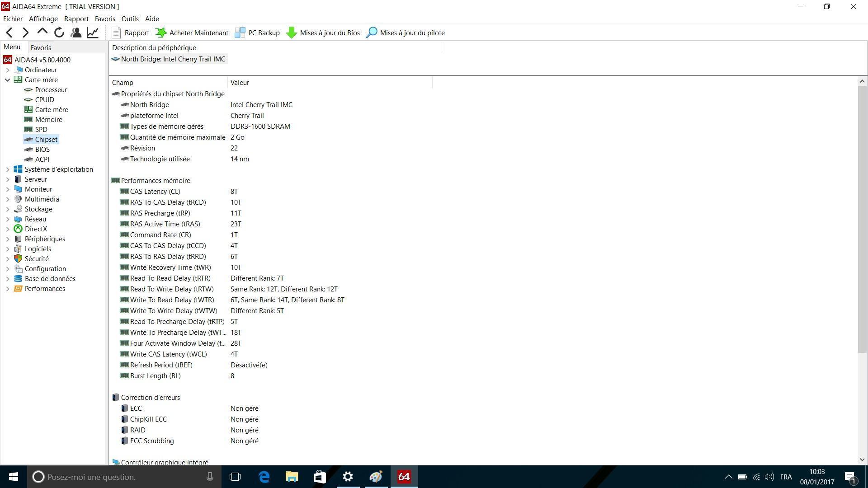Click the Back navigation arrow

coord(9,33)
